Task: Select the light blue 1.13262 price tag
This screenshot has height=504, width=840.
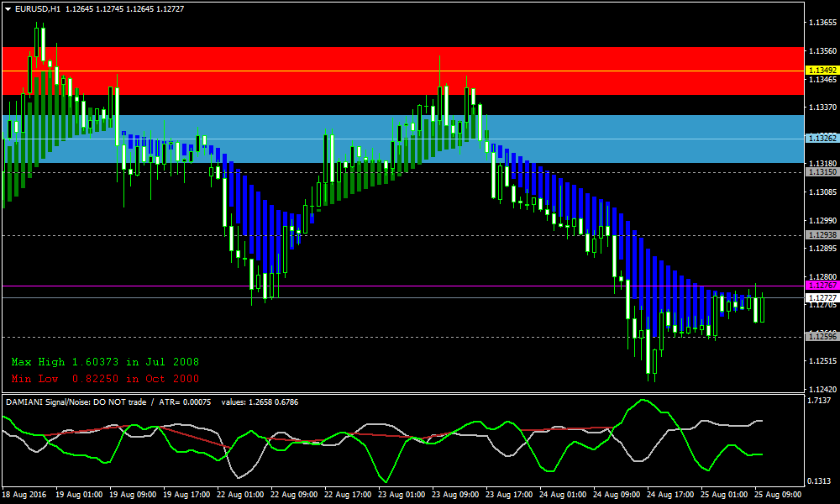Action: pos(822,138)
